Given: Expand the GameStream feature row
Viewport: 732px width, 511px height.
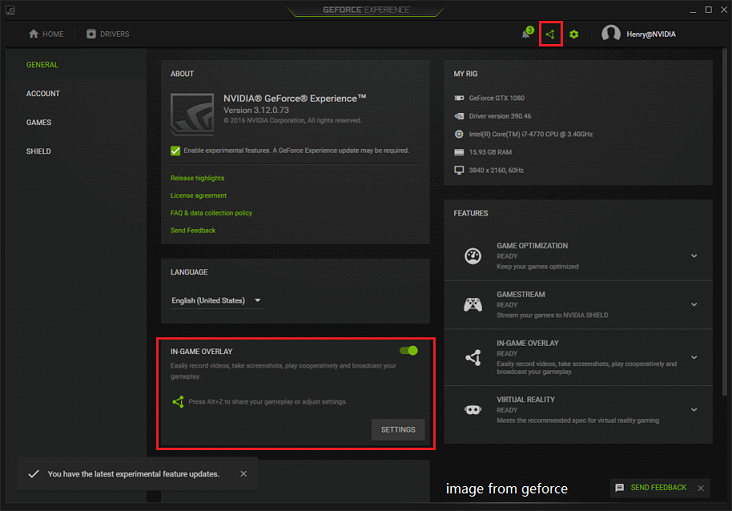Looking at the screenshot, I should click(x=694, y=304).
